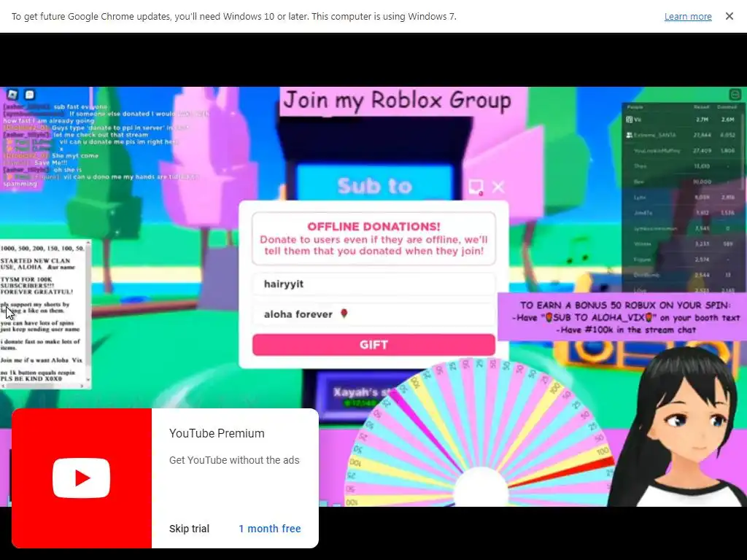Toggle the Roblox chat icon at top left

(29, 94)
